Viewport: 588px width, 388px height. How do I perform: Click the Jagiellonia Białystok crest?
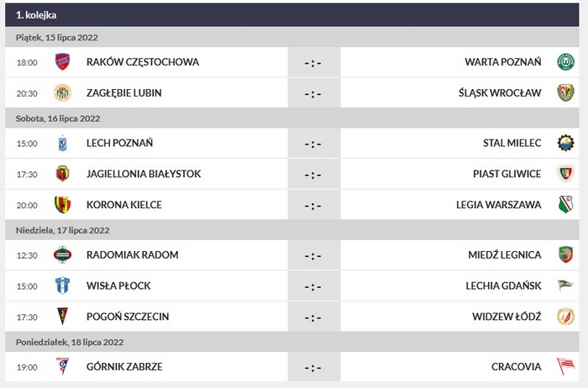(62, 174)
